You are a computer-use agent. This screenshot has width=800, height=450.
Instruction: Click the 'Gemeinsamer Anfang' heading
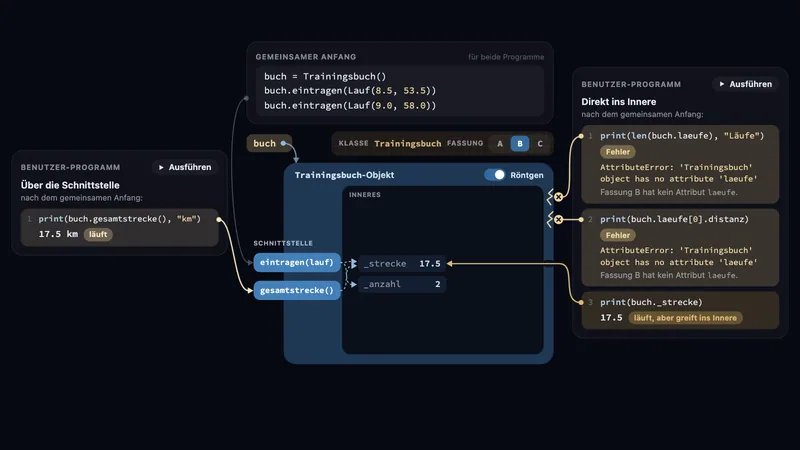point(306,57)
